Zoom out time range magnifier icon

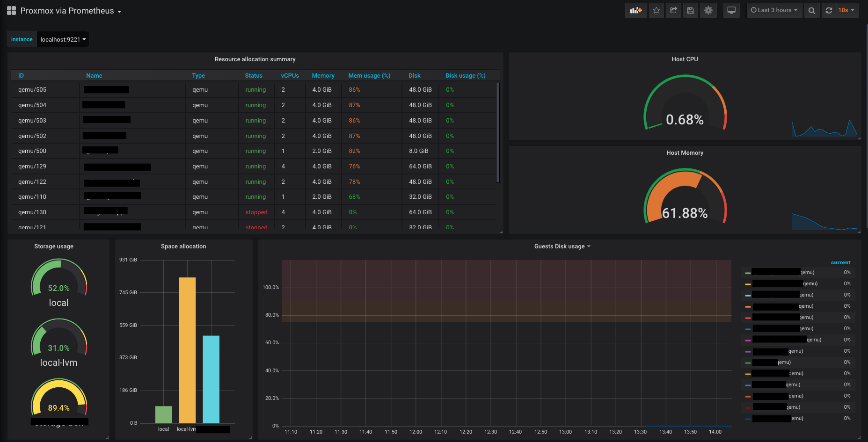click(812, 10)
